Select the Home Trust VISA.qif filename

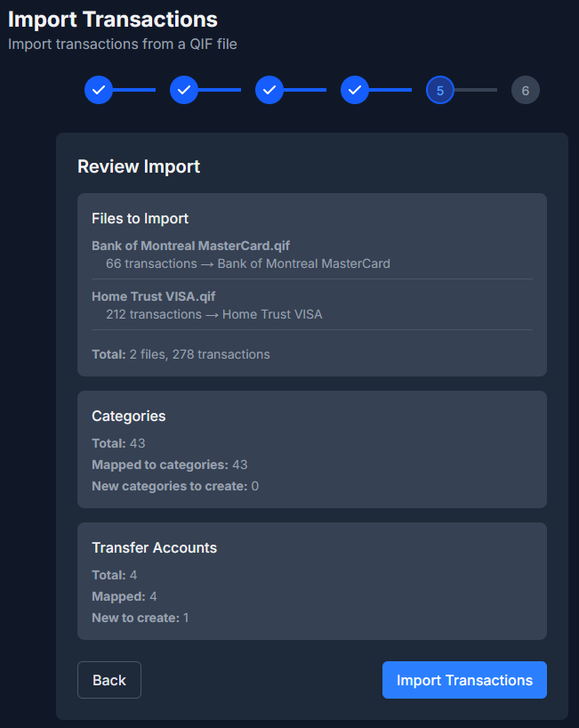(x=154, y=296)
